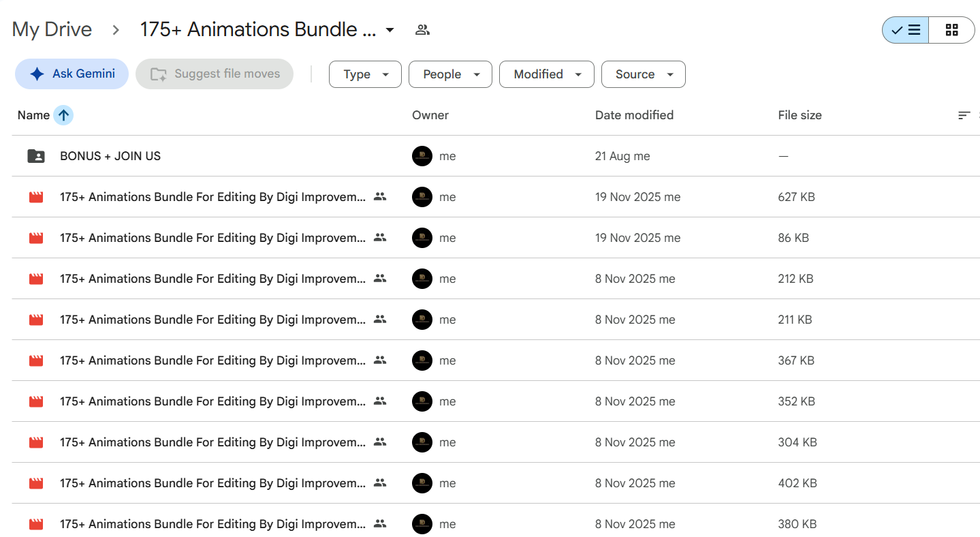
Task: Open the BONUS + JOIN US shared folder icon
Action: 36,156
